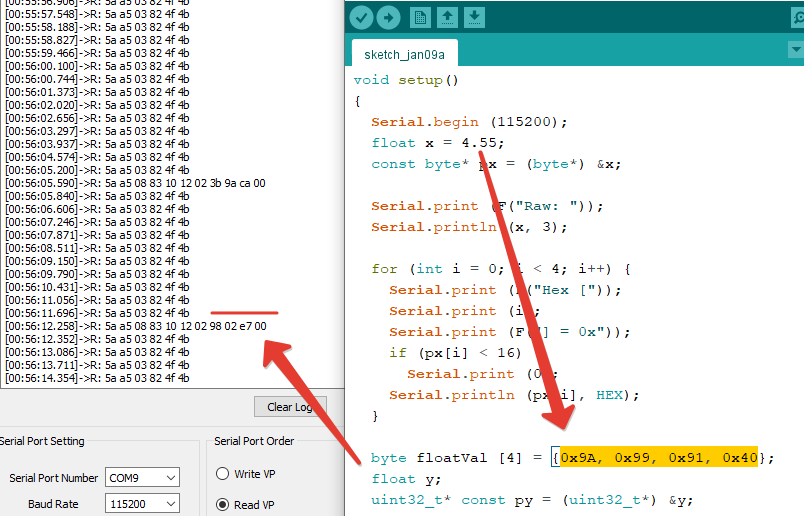Click the 'Serial Port Order' label

(254, 441)
